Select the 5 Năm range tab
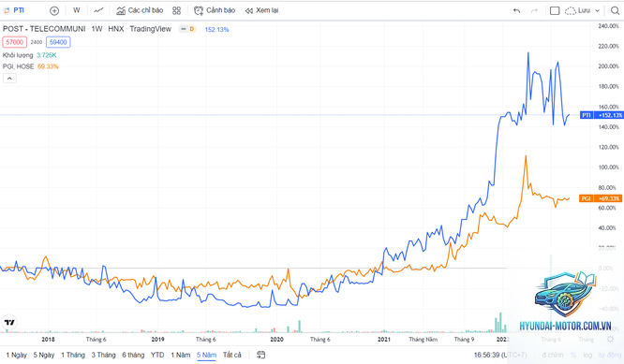Viewport: 624px width, 364px height. click(206, 355)
